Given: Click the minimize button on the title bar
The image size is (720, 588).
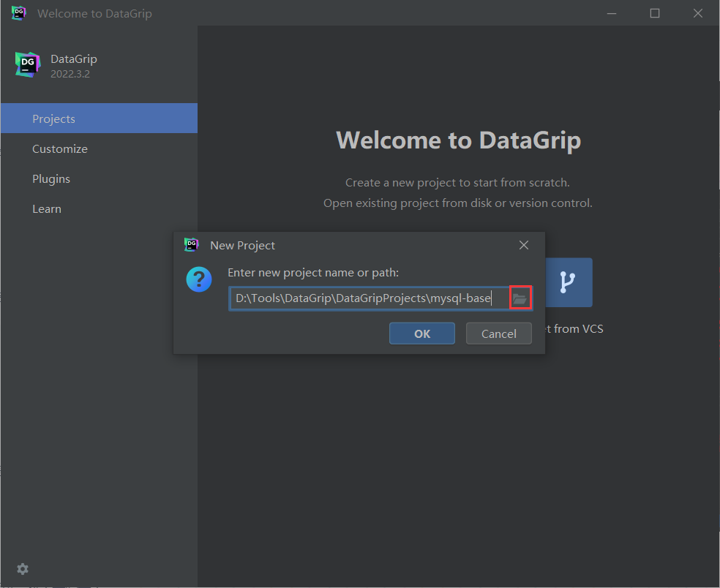Looking at the screenshot, I should point(612,13).
